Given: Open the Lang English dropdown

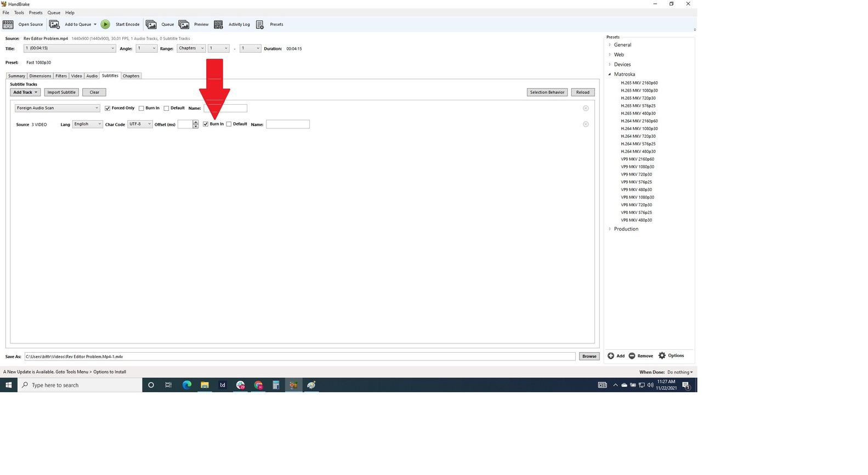Looking at the screenshot, I should 88,124.
